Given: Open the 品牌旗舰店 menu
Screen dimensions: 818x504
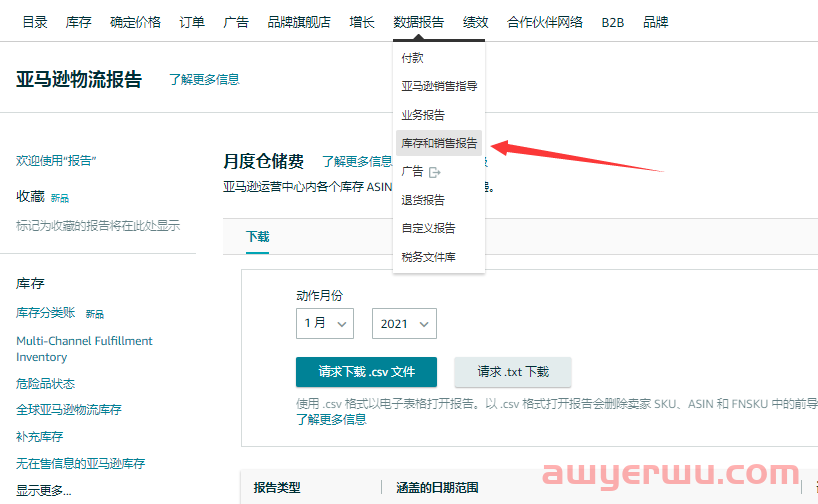Looking at the screenshot, I should (x=299, y=22).
